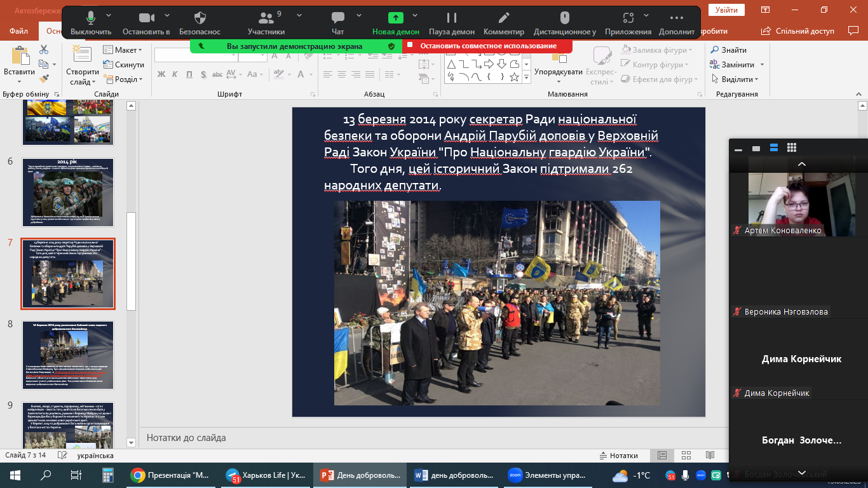868x488 pixels.
Task: Click Остановить совместное использование button
Action: click(x=487, y=46)
